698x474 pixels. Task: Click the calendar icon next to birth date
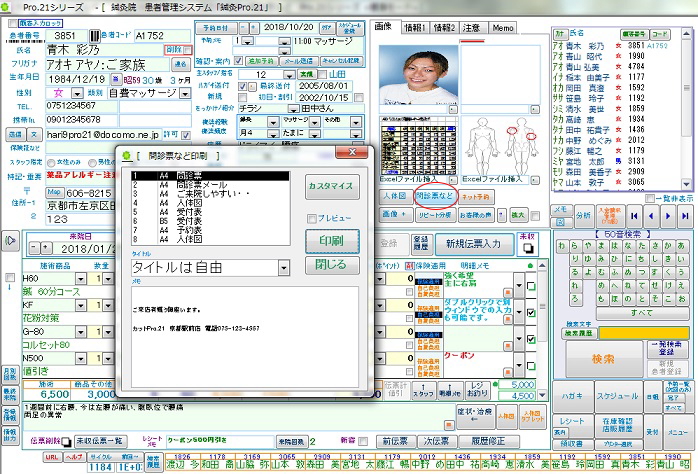click(x=115, y=79)
